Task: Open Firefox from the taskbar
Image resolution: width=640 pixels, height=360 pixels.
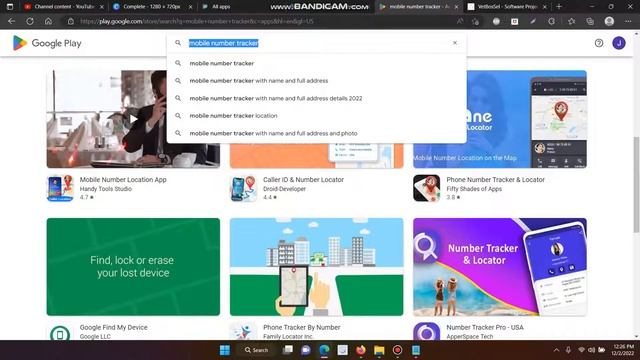Action: (360, 350)
